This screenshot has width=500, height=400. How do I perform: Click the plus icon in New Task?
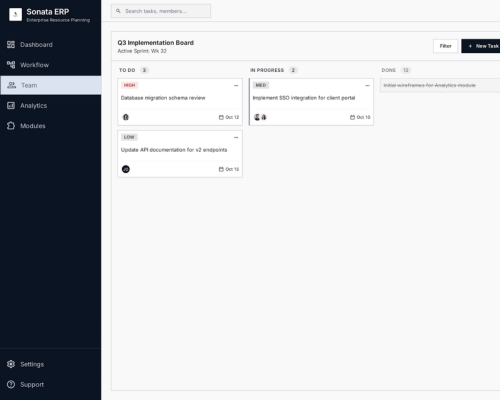(x=470, y=46)
